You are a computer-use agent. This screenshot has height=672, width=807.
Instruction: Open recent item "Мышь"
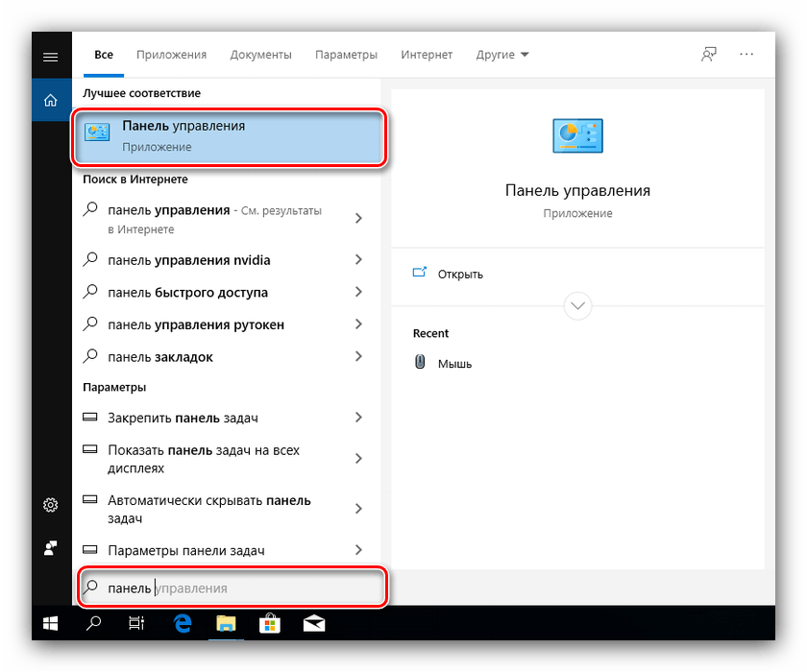[x=454, y=364]
